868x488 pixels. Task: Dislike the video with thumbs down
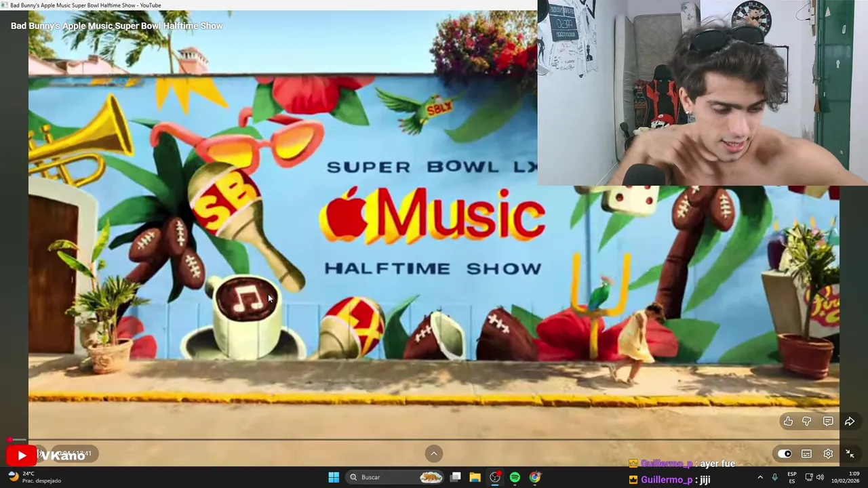pyautogui.click(x=807, y=422)
